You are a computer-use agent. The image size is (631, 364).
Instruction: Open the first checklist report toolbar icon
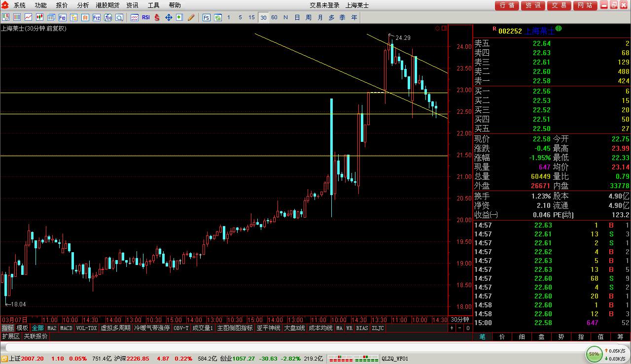coord(5,17)
